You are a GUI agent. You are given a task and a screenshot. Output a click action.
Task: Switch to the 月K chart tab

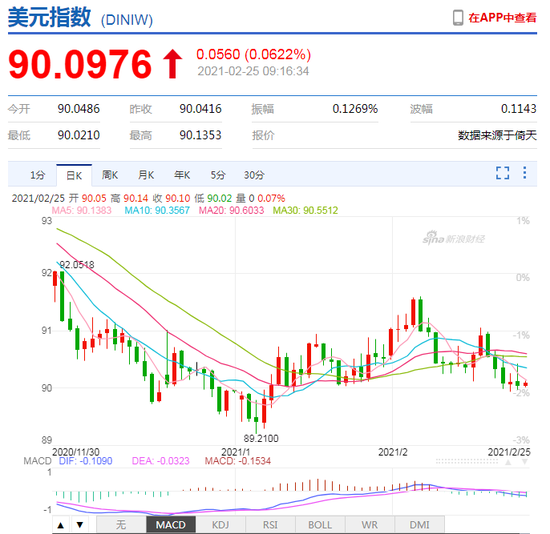[146, 175]
